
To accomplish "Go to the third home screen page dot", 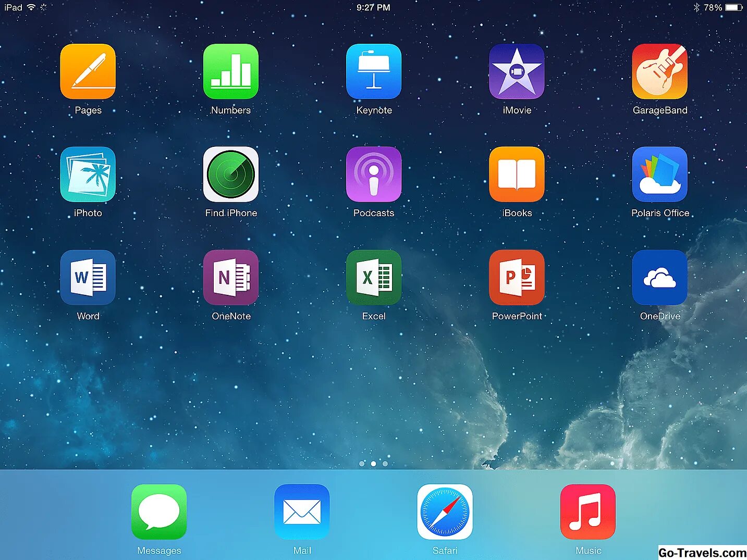I will (385, 464).
